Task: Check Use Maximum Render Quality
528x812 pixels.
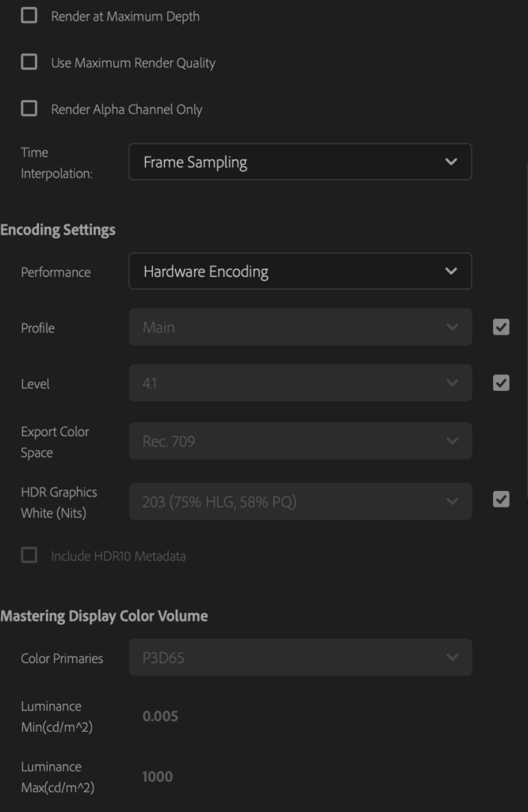Action: (29, 62)
